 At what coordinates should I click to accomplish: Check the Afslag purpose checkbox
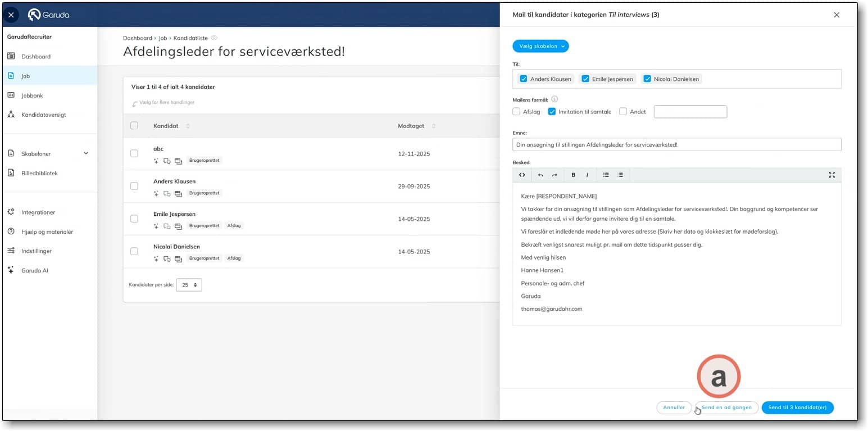(x=516, y=111)
